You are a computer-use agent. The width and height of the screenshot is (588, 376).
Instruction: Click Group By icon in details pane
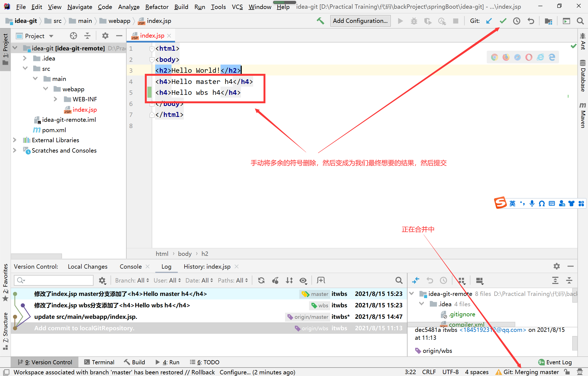[x=462, y=280]
